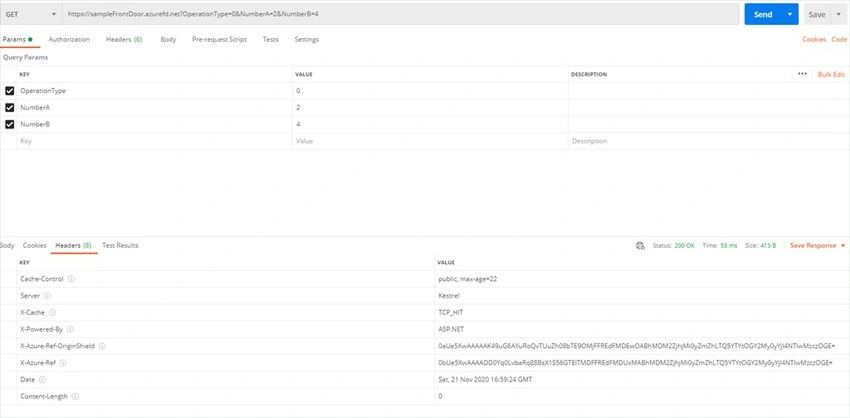Screen dimensions: 850x418
Task: Select the X-Azure-Ref header value
Action: coord(635,363)
